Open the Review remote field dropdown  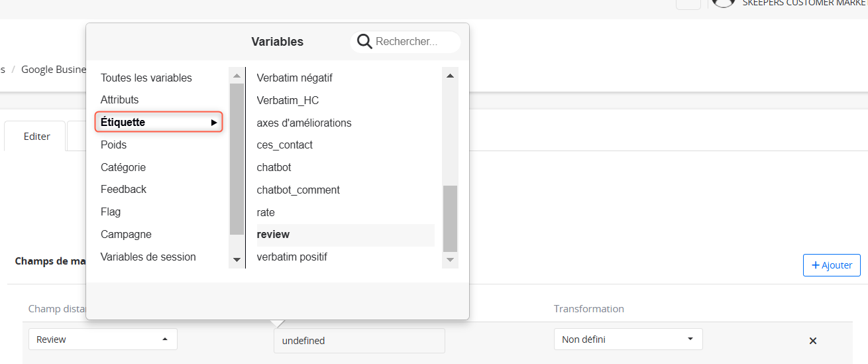pos(103,339)
